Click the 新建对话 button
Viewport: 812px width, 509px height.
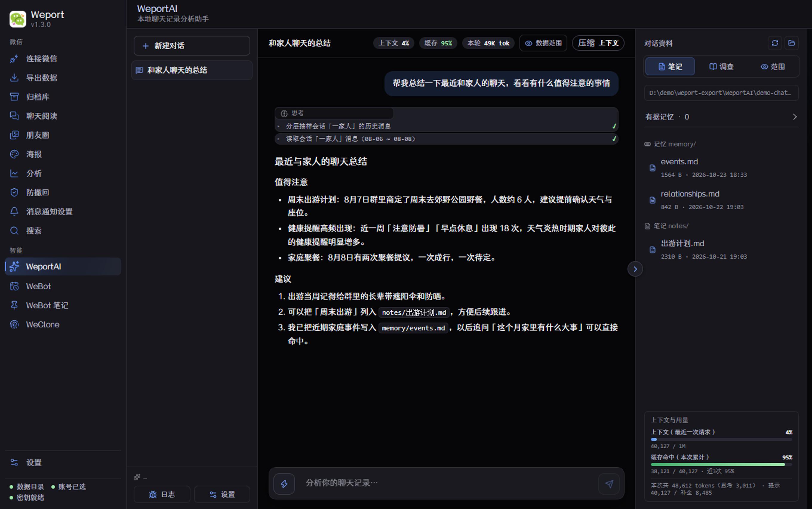point(192,46)
